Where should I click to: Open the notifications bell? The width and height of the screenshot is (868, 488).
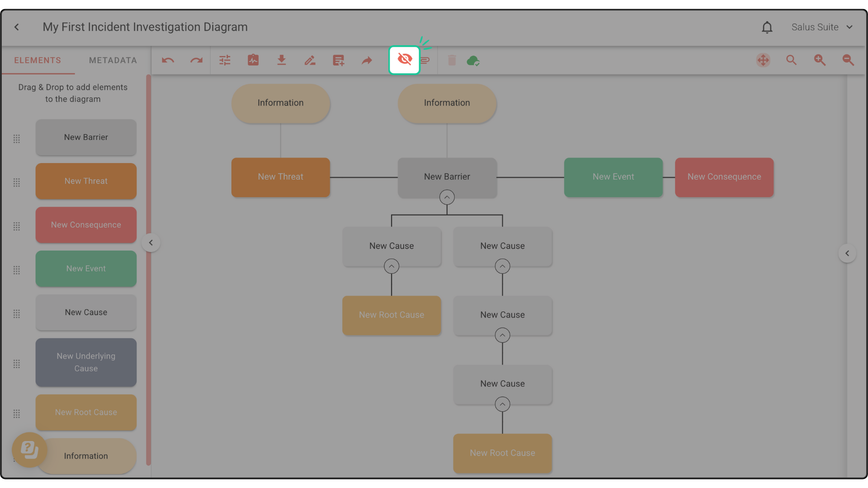pyautogui.click(x=767, y=27)
